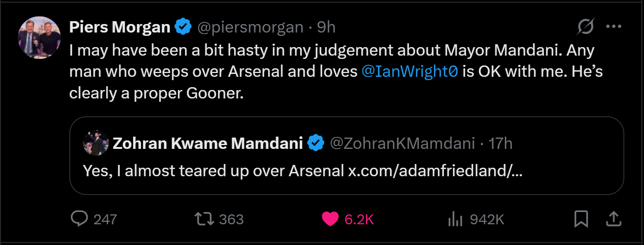This screenshot has height=245, width=644.
Task: Click Piers Morgan's blue verified badge
Action: click(x=183, y=27)
